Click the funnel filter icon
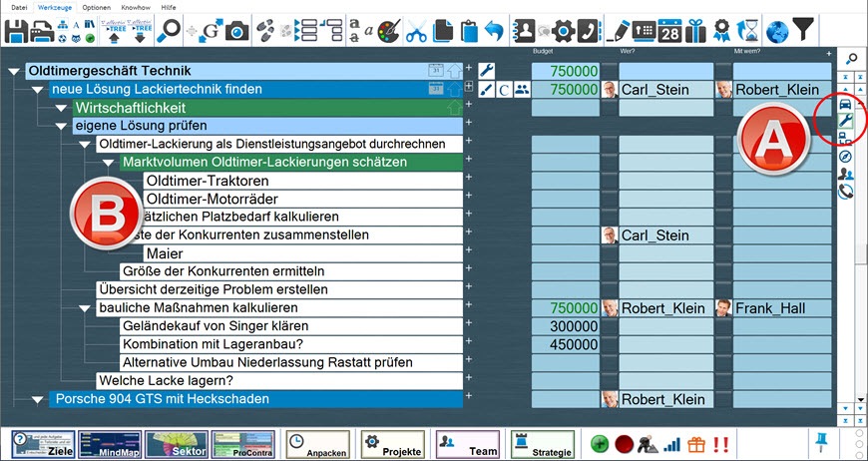 (x=803, y=30)
